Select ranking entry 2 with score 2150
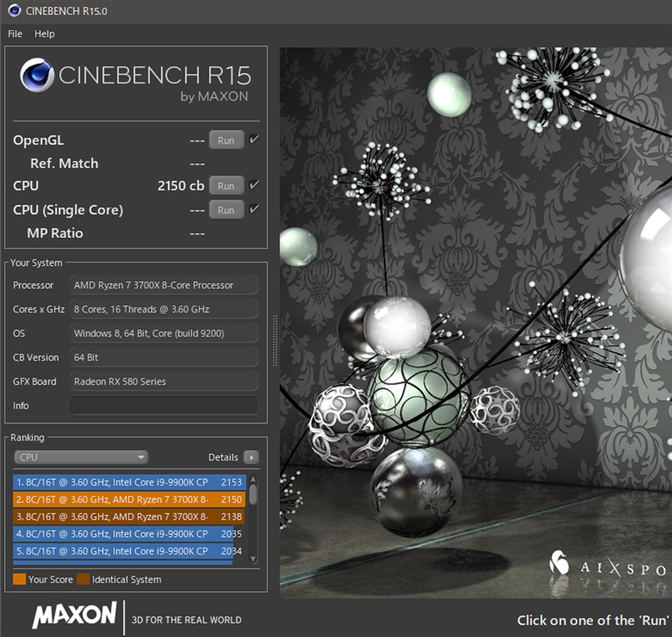 (x=129, y=499)
